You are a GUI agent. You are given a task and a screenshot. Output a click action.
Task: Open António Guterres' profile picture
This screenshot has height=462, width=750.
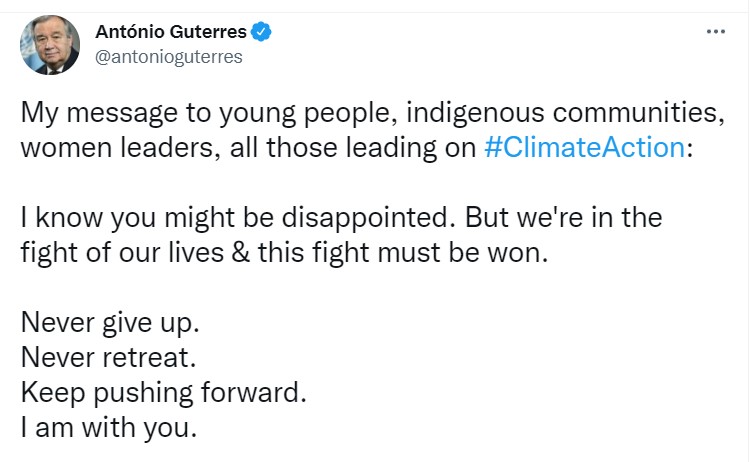(x=50, y=45)
